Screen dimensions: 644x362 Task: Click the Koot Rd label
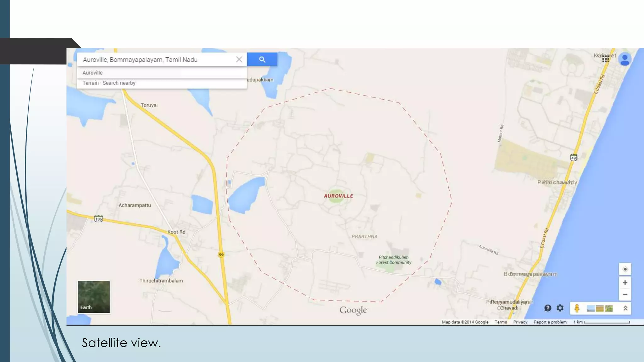176,232
